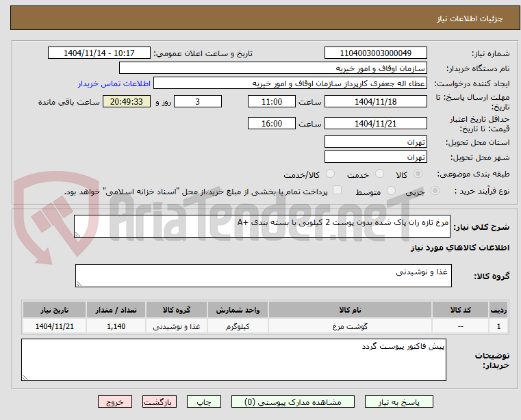521x420 pixels.
Task: Click the شرح کلی نیاز text area
Action: pyautogui.click(x=262, y=226)
